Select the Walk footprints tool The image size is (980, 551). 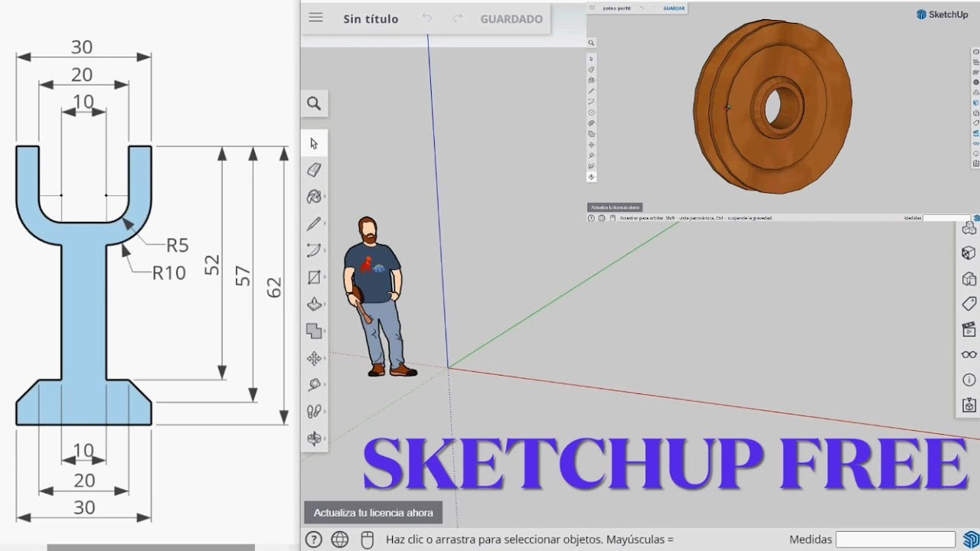pyautogui.click(x=314, y=412)
